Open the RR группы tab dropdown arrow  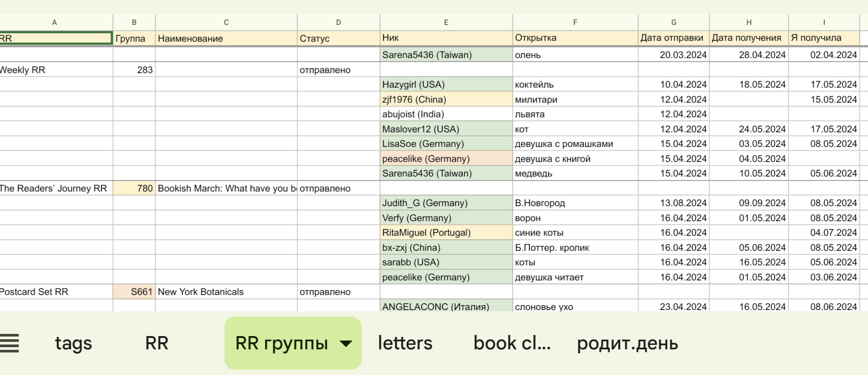[346, 344]
